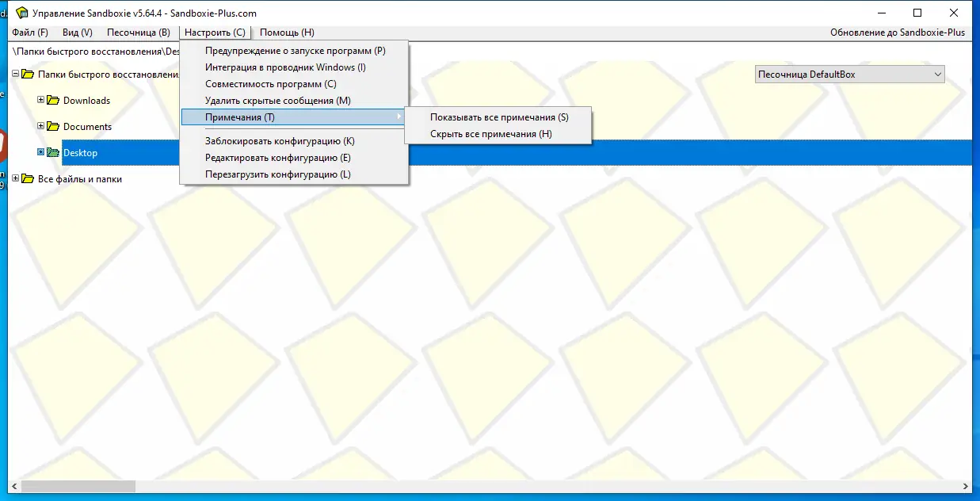Click the horizontal scrollbar thumb
The width and height of the screenshot is (980, 501).
click(79, 486)
